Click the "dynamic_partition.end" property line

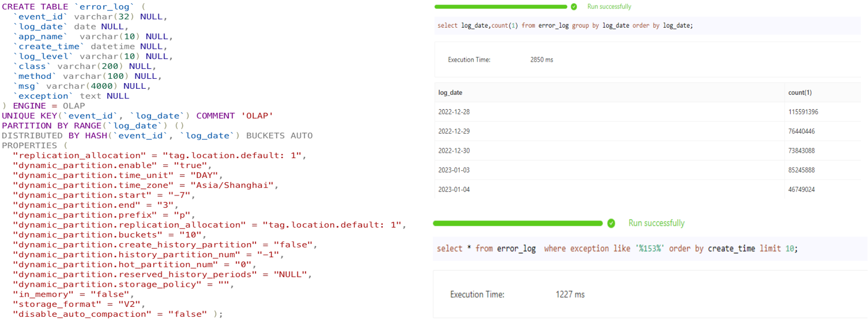pyautogui.click(x=96, y=205)
